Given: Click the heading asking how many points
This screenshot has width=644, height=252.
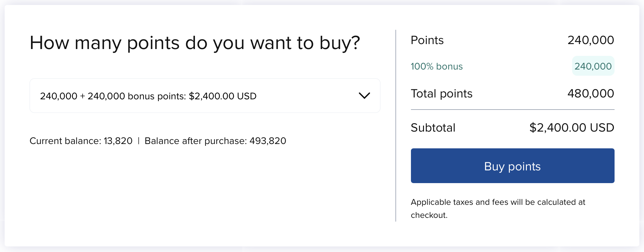Looking at the screenshot, I should pos(195,43).
